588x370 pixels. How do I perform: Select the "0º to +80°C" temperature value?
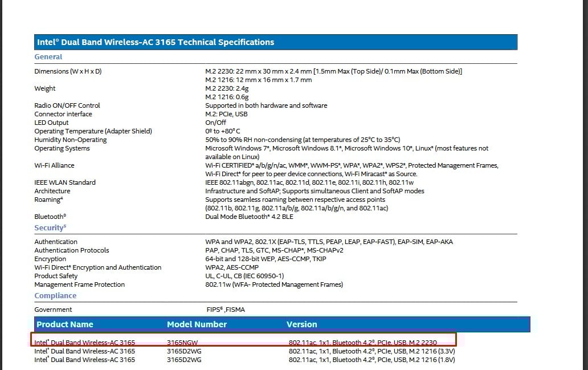tap(223, 131)
